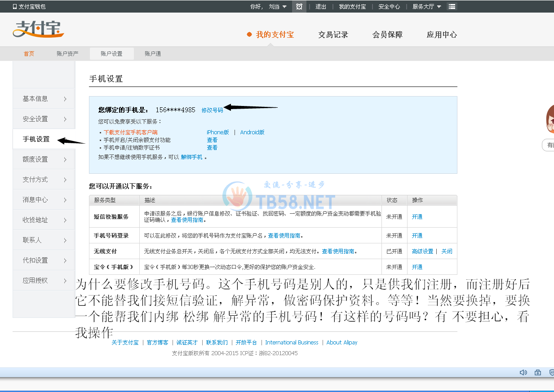Click 开通 for 短信校验服务
The height and width of the screenshot is (392, 554).
click(x=417, y=216)
